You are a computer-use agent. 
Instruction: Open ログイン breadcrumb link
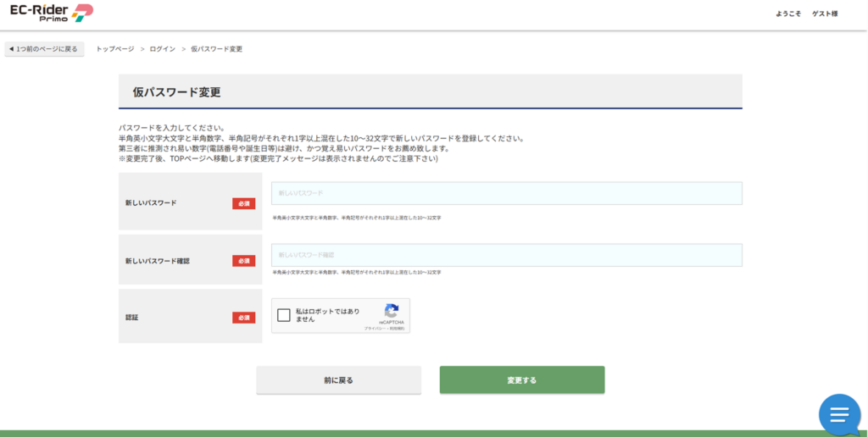click(x=163, y=49)
